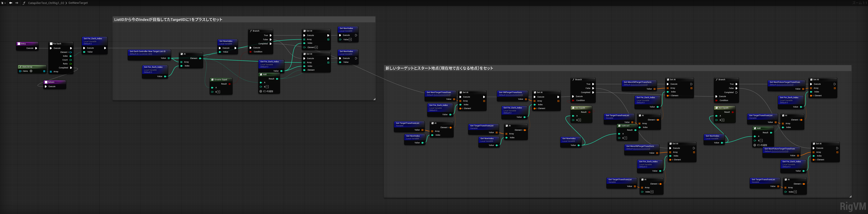This screenshot has width=868, height=214.
Task: Click the back navigation arrow
Action: point(11,3)
